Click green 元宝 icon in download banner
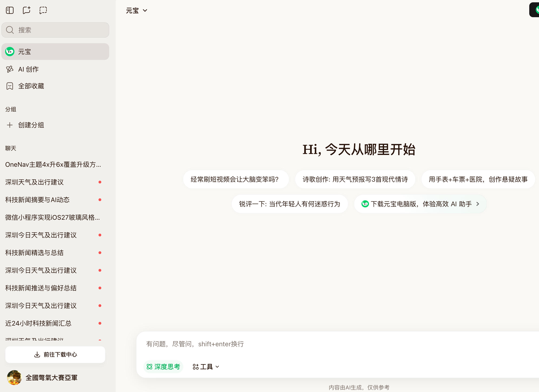Image resolution: width=539 pixels, height=392 pixels. [365, 204]
